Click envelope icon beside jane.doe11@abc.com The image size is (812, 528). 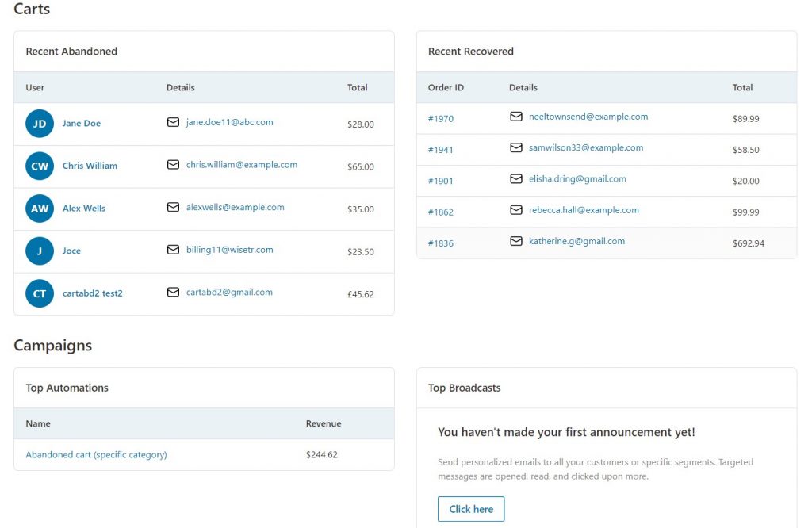click(x=173, y=122)
